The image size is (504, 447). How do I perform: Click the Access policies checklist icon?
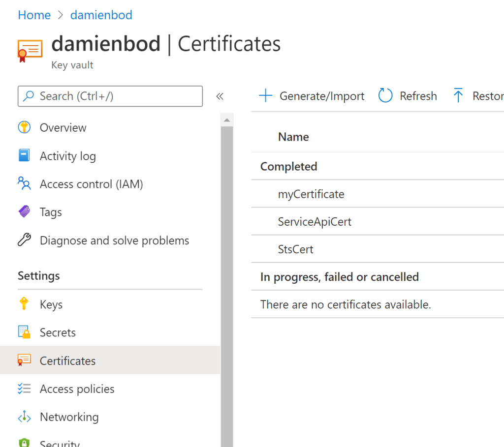pos(24,388)
